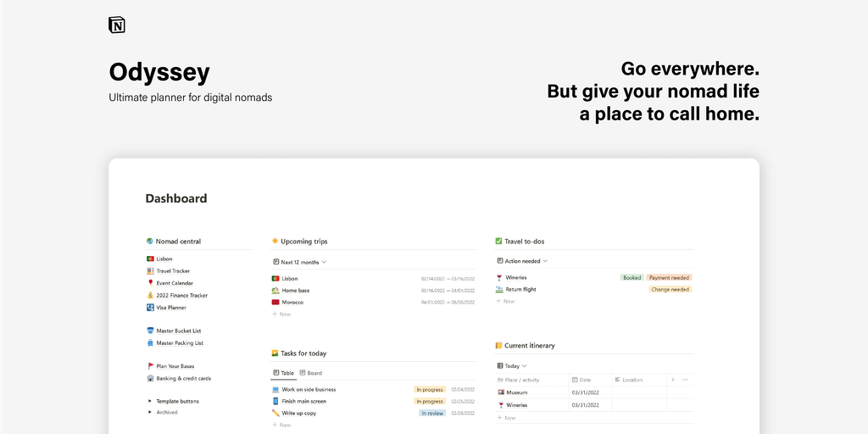Click the Travel Tracker page icon
This screenshot has width=868, height=434.
click(150, 270)
